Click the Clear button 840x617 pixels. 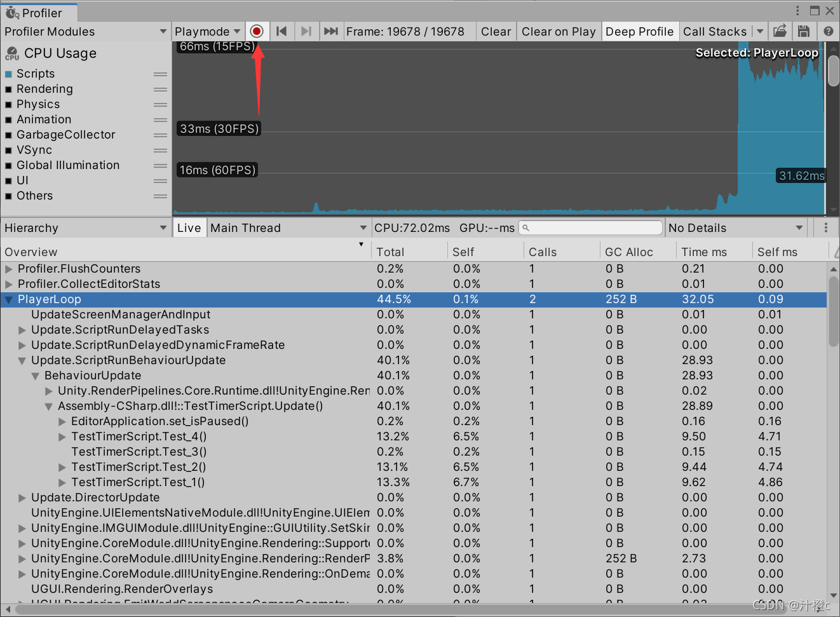(x=496, y=31)
